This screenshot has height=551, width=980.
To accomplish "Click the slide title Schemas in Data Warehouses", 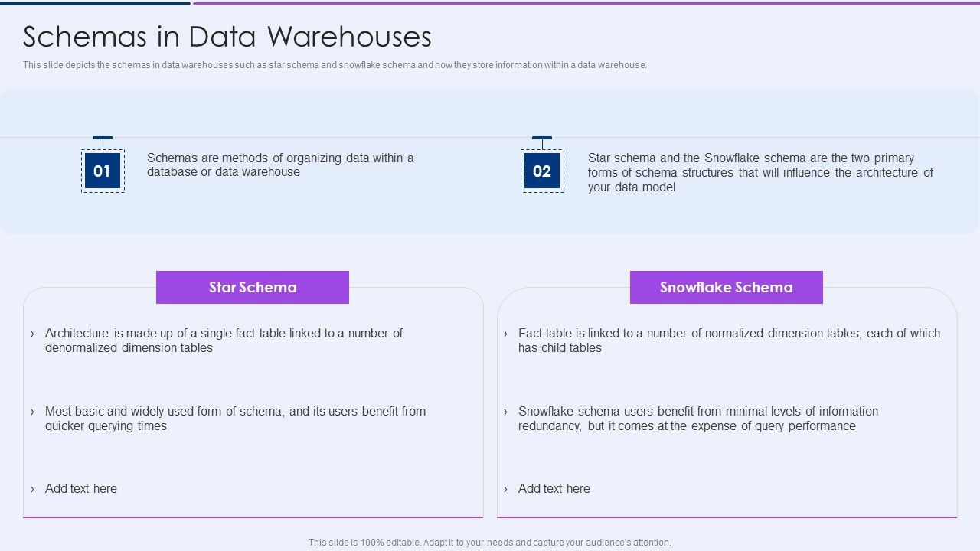I will pyautogui.click(x=227, y=37).
